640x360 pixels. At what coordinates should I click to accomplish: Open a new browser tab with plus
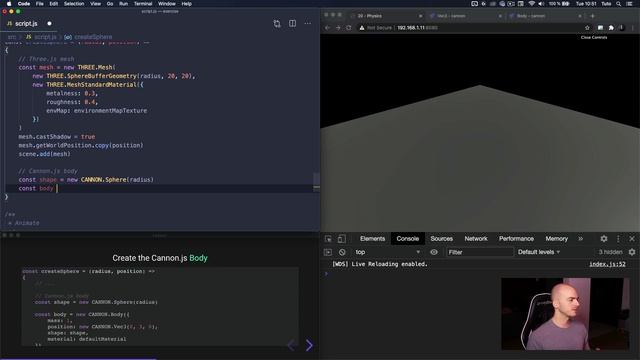point(592,16)
